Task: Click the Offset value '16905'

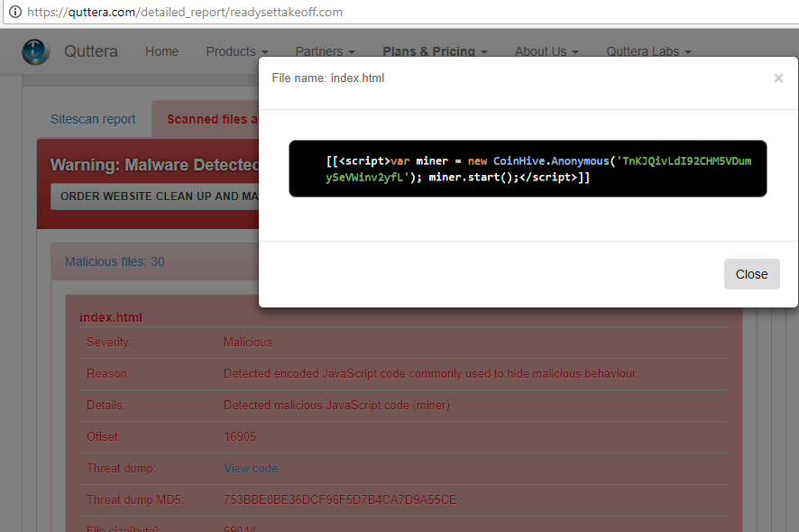Action: 240,436
